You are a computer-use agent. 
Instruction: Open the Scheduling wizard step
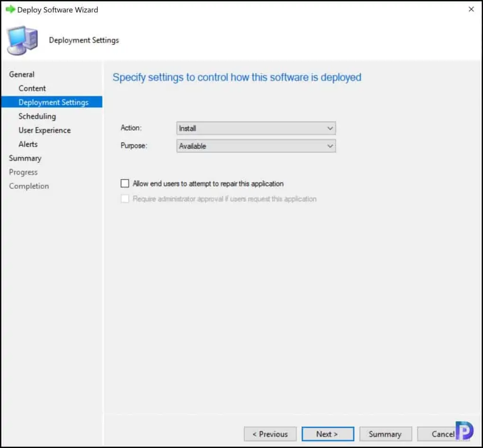pyautogui.click(x=37, y=116)
